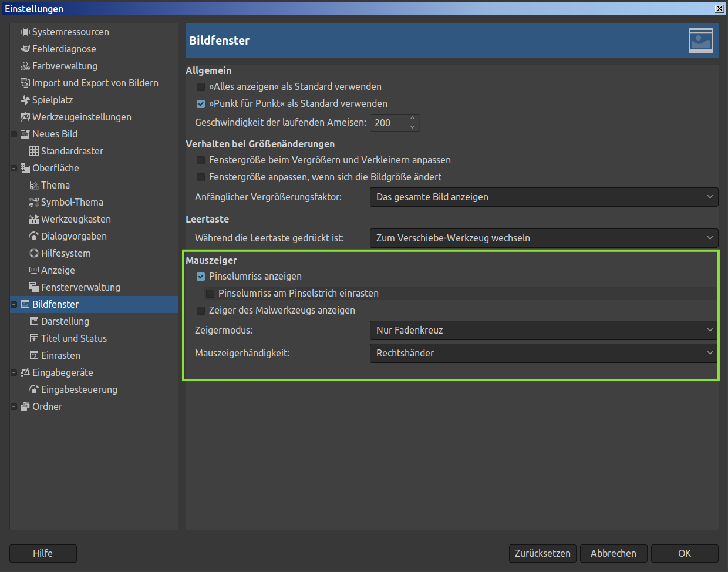Click the Anzeige monitor icon
Viewport: 728px width, 572px height.
(x=34, y=270)
